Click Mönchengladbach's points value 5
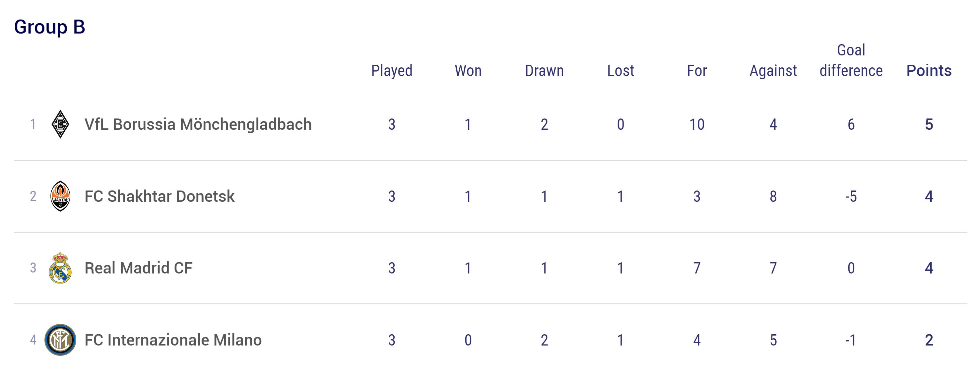 pos(929,124)
